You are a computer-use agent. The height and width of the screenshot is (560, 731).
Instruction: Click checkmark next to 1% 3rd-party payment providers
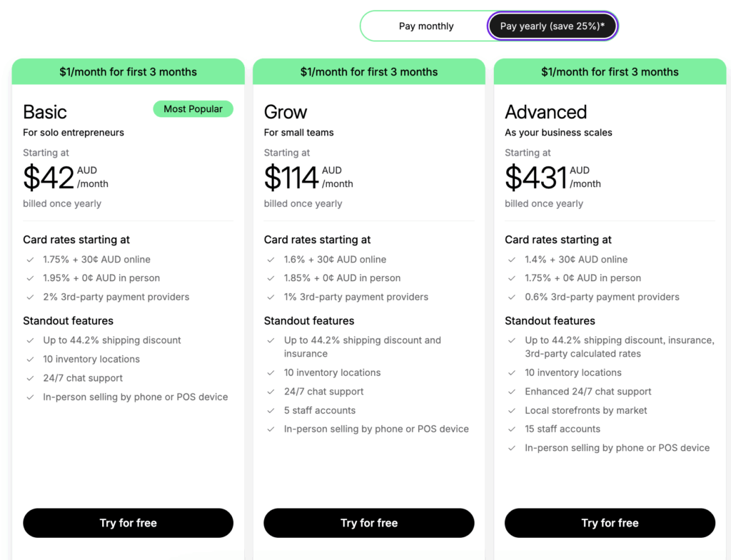271,297
